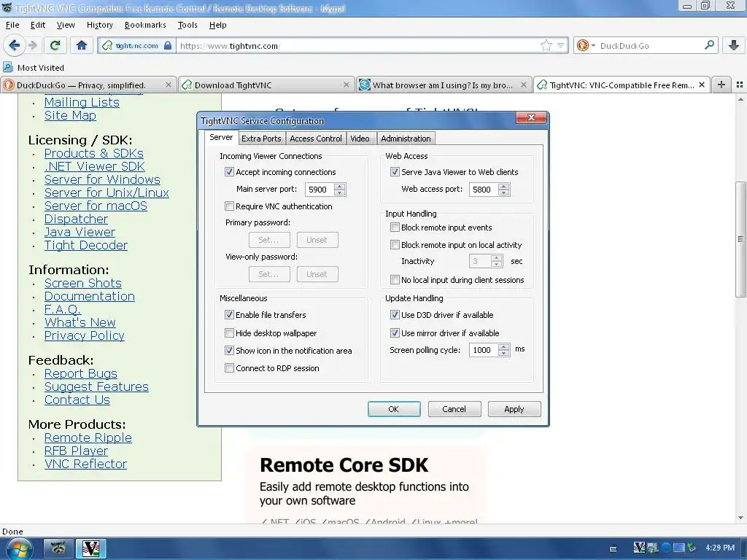Click the Mypal raccoon taskbar icon

pos(58,549)
